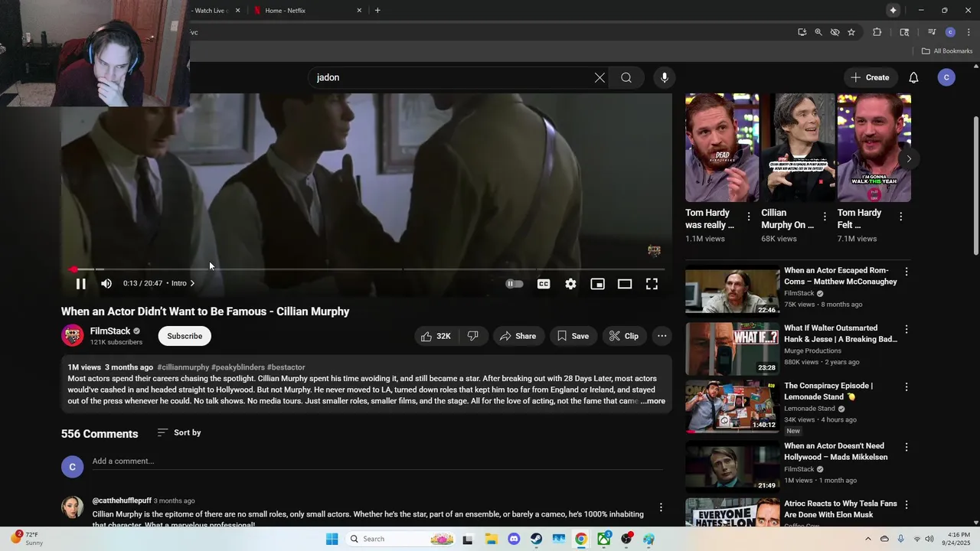Enter fullscreen mode in player
This screenshot has height=551, width=980.
click(652, 284)
